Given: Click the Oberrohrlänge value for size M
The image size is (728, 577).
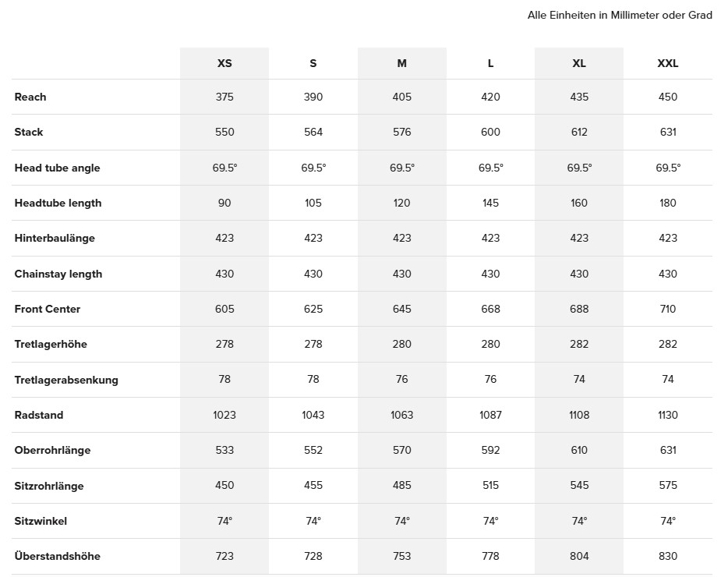Looking at the screenshot, I should pyautogui.click(x=401, y=450).
